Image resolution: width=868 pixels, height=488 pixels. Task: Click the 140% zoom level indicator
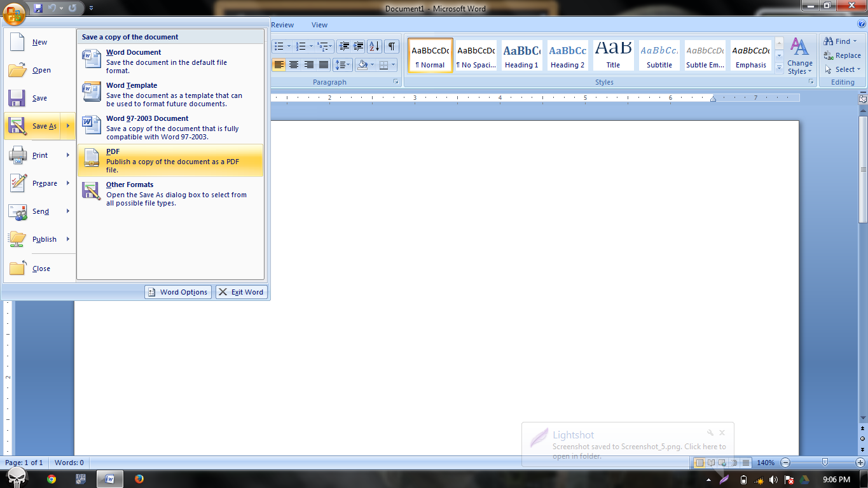[766, 463]
